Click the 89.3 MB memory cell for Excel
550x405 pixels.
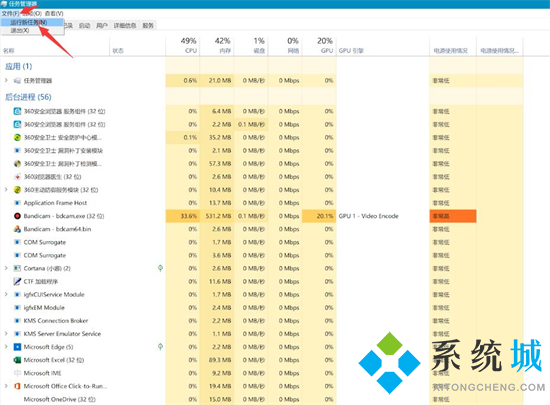pyautogui.click(x=217, y=360)
